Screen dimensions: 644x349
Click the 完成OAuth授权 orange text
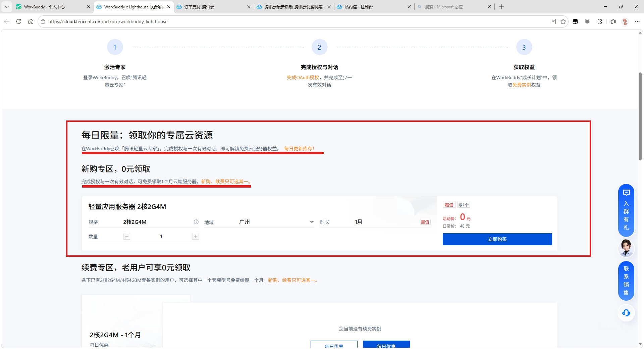click(x=303, y=78)
